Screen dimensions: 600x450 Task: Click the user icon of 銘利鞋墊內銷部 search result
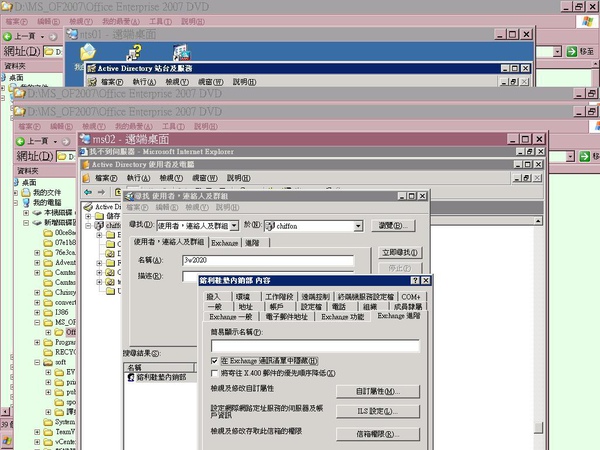(x=131, y=377)
